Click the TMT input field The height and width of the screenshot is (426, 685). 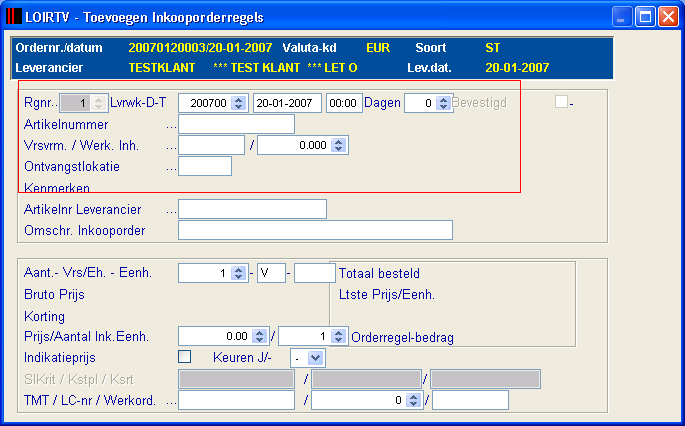236,400
